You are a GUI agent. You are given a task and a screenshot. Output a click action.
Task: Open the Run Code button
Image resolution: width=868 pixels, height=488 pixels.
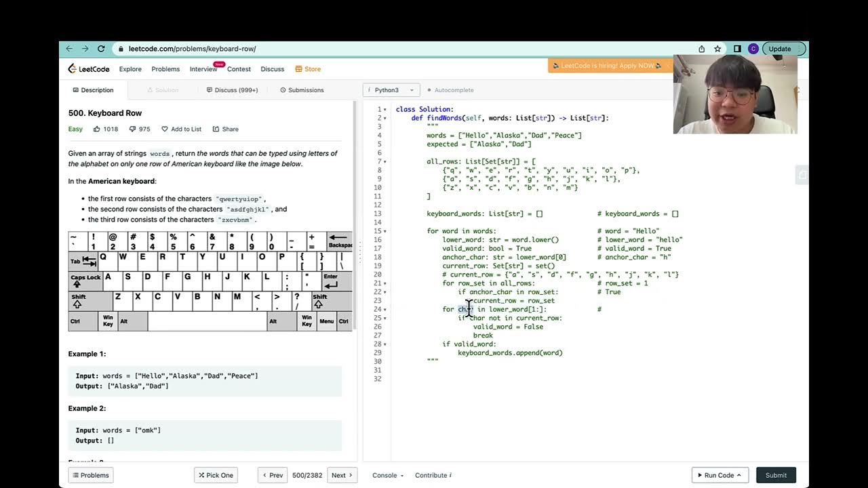tap(720, 475)
